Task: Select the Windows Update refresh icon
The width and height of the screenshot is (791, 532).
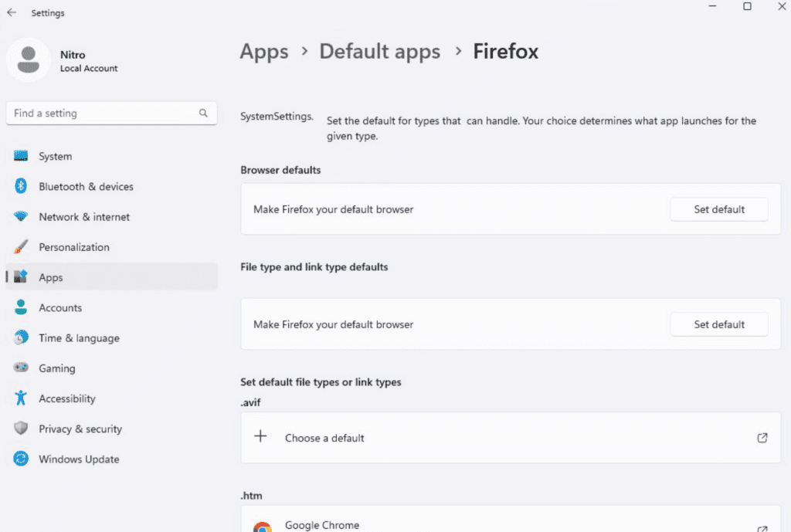Action: (21, 459)
